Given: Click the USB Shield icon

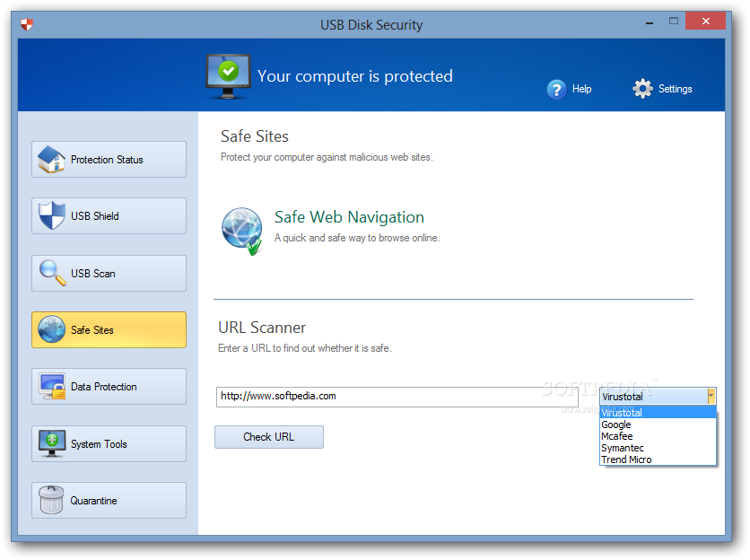Looking at the screenshot, I should (x=52, y=215).
